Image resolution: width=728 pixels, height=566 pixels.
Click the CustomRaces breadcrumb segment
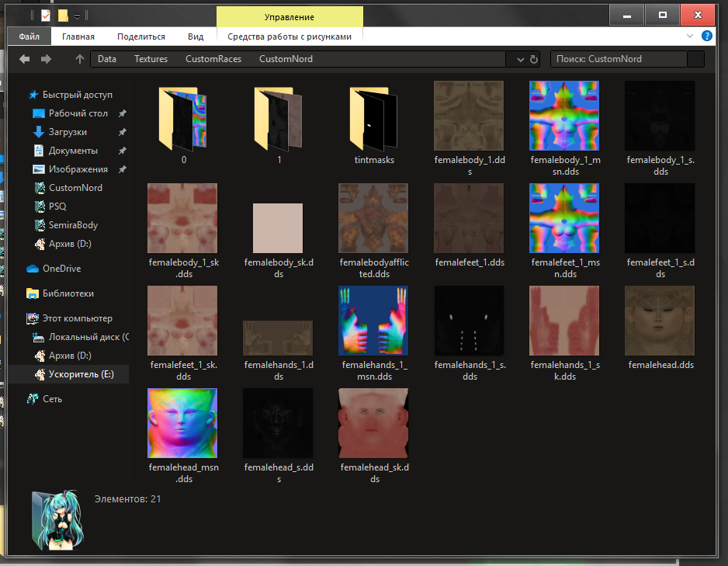click(213, 59)
